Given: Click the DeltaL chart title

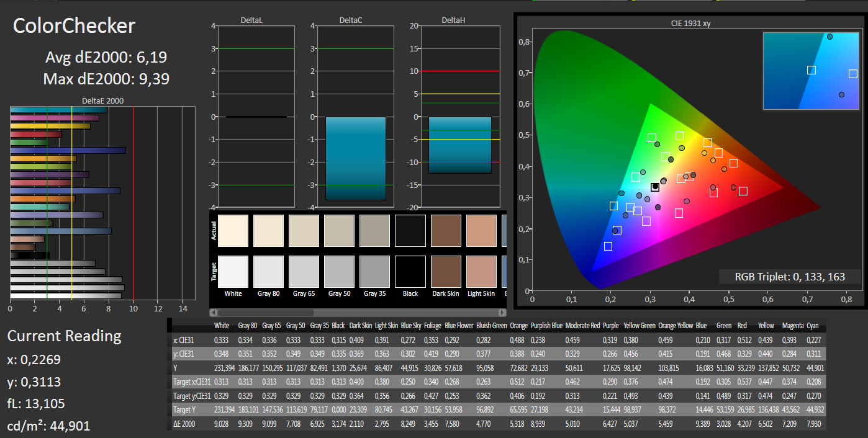Looking at the screenshot, I should point(252,20).
